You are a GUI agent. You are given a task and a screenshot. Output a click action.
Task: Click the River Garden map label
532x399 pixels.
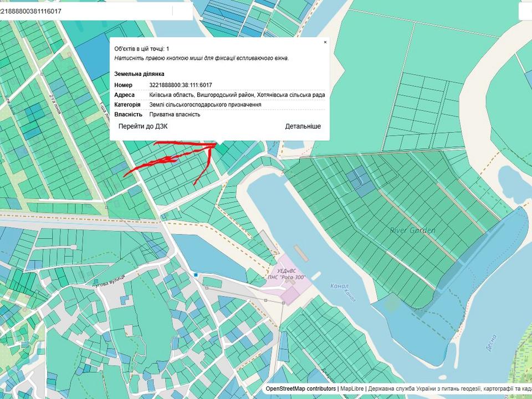tap(412, 231)
